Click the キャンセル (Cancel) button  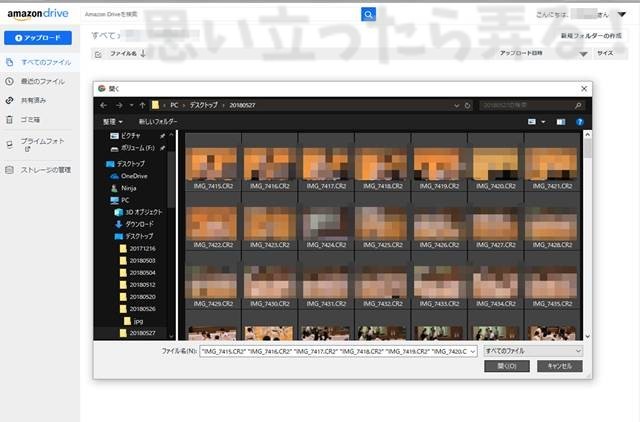[560, 366]
